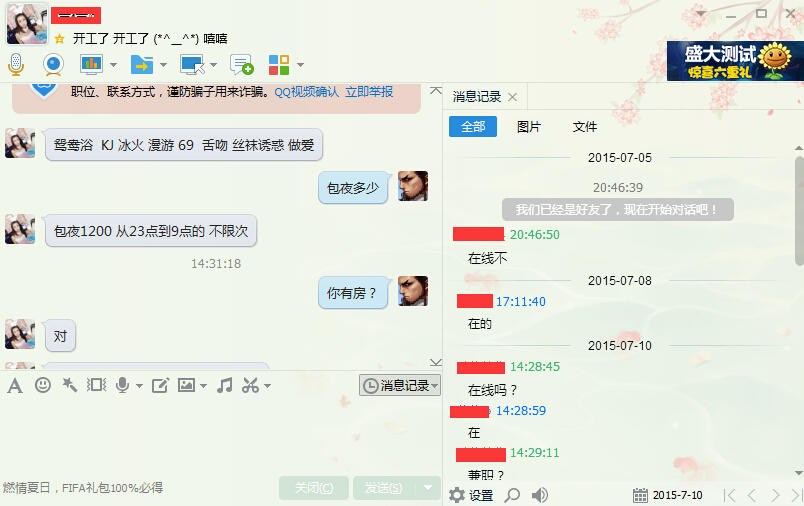The image size is (804, 506).
Task: Click the 立即举报 report link
Action: click(369, 92)
